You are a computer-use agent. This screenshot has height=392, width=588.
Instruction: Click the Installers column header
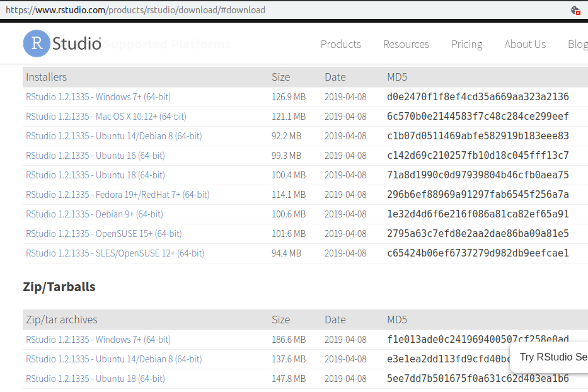(46, 77)
